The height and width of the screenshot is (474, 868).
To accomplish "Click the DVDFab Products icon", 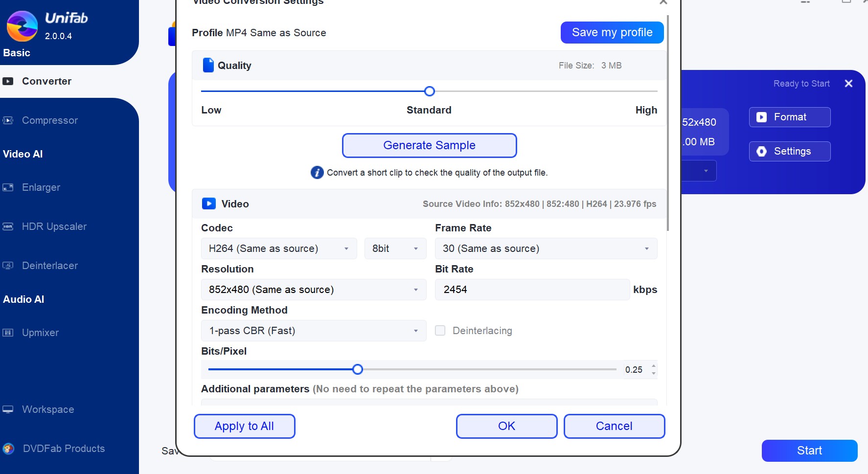I will (8, 449).
